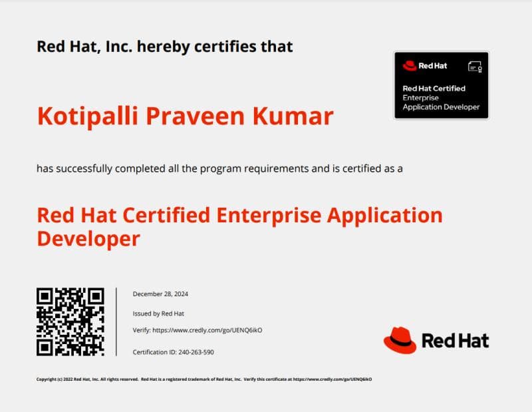The height and width of the screenshot is (412, 532).
Task: Select the fedora icon next to bottom wordmark
Action: pos(402,341)
